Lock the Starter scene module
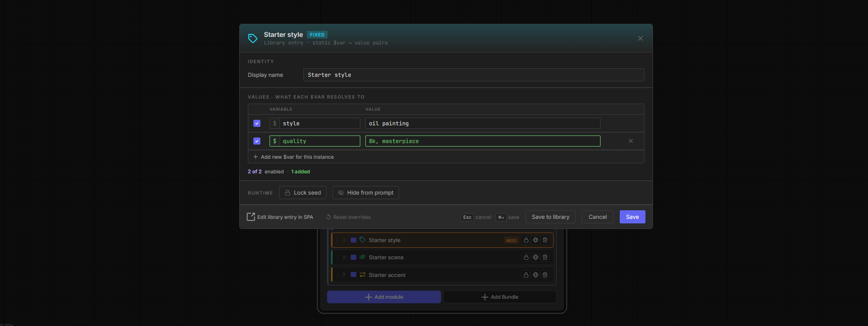 click(x=526, y=257)
